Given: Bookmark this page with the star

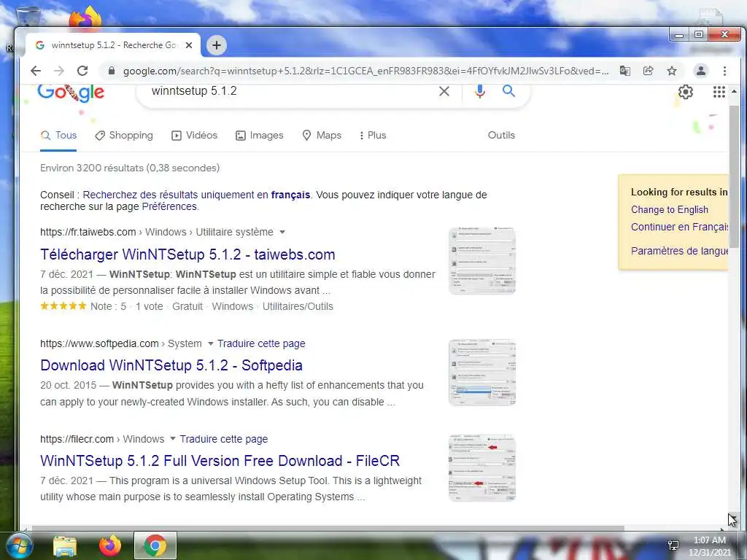Looking at the screenshot, I should coord(672,71).
